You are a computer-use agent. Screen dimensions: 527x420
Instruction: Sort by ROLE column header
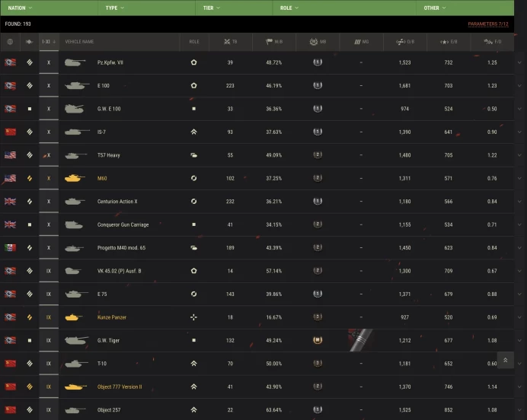[x=194, y=42]
